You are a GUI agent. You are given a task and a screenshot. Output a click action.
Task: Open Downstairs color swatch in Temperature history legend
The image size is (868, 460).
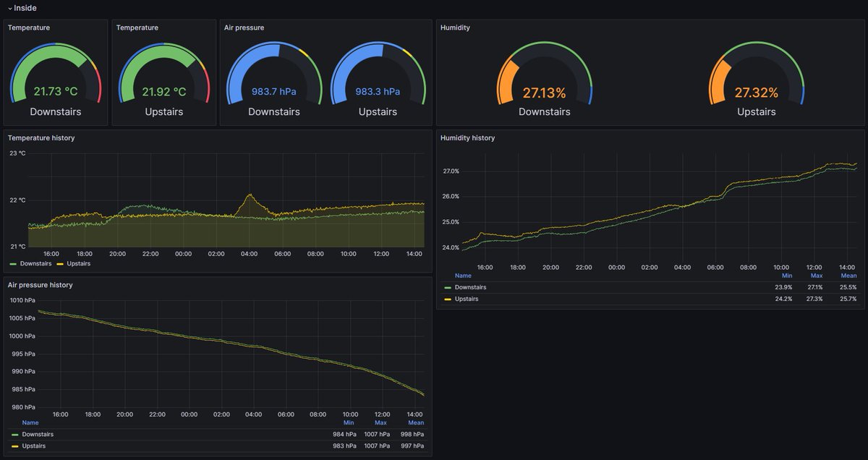[13, 264]
